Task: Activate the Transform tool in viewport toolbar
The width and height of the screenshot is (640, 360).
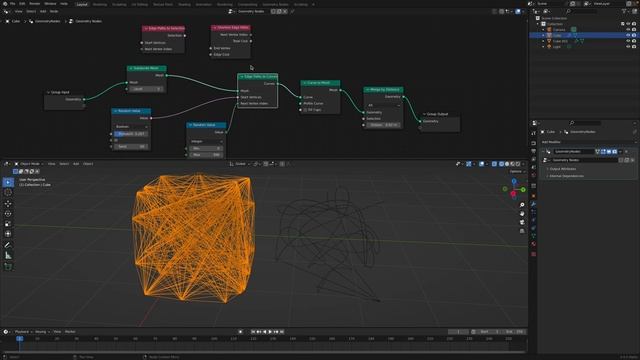Action: pyautogui.click(x=8, y=234)
